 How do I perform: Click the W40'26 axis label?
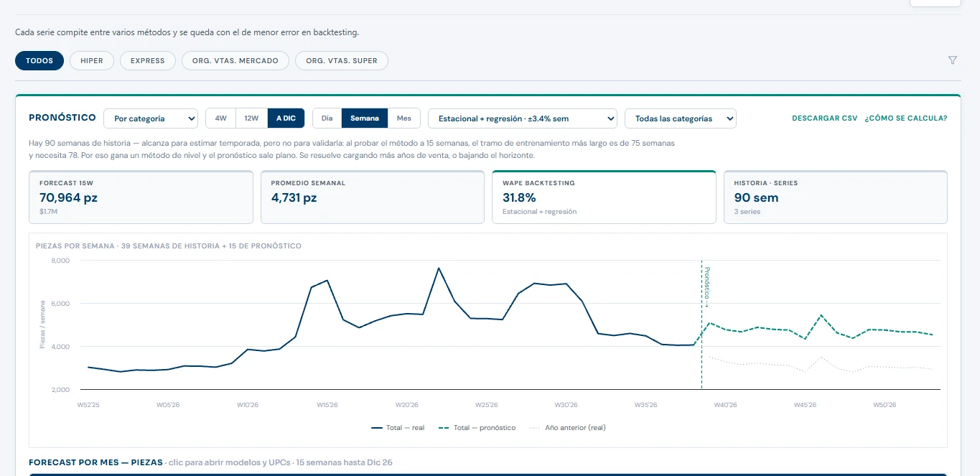[x=725, y=405]
